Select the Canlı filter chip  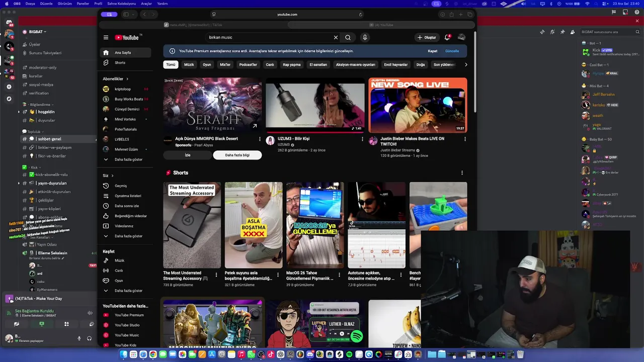point(270,65)
